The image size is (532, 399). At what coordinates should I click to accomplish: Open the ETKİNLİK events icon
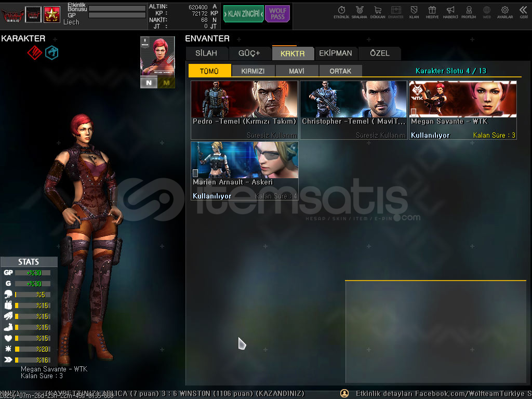point(341,12)
